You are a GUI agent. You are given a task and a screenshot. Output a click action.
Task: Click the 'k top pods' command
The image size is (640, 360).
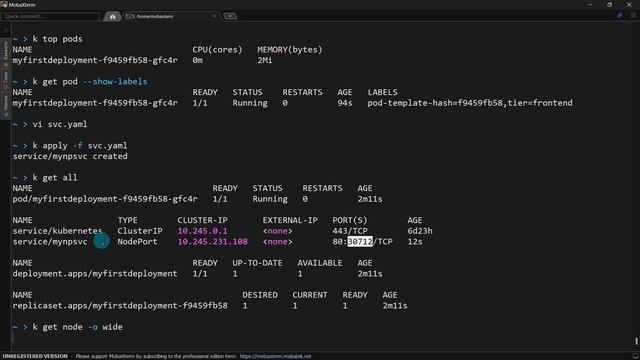coord(58,39)
